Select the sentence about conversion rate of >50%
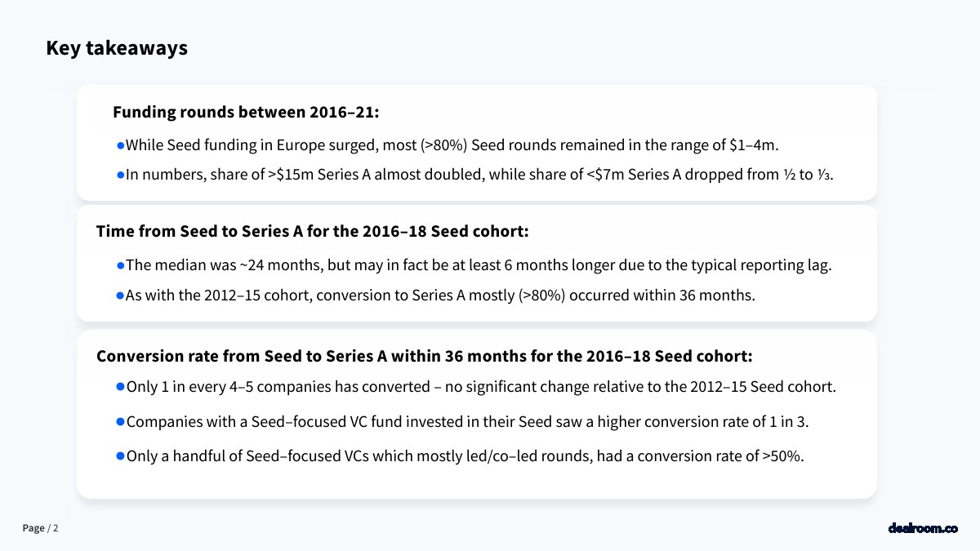Viewport: 980px width, 551px height. tap(465, 455)
